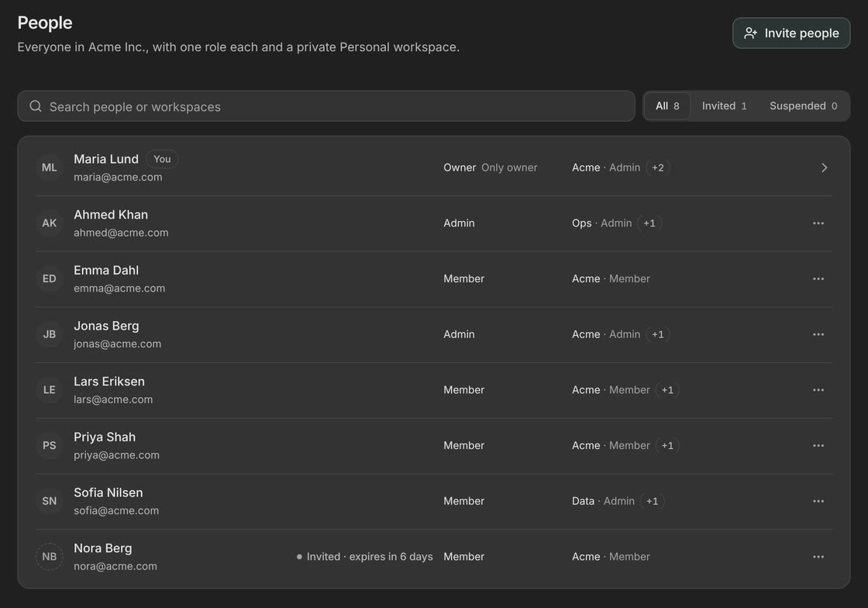
Task: Expand Jonas Berg's +1 workspaces badge
Action: (x=658, y=334)
